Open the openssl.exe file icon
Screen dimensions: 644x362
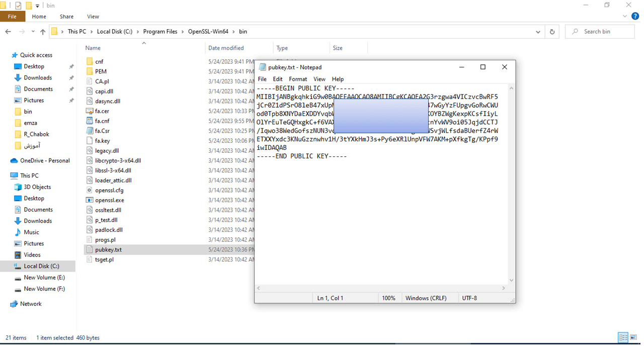coord(90,200)
